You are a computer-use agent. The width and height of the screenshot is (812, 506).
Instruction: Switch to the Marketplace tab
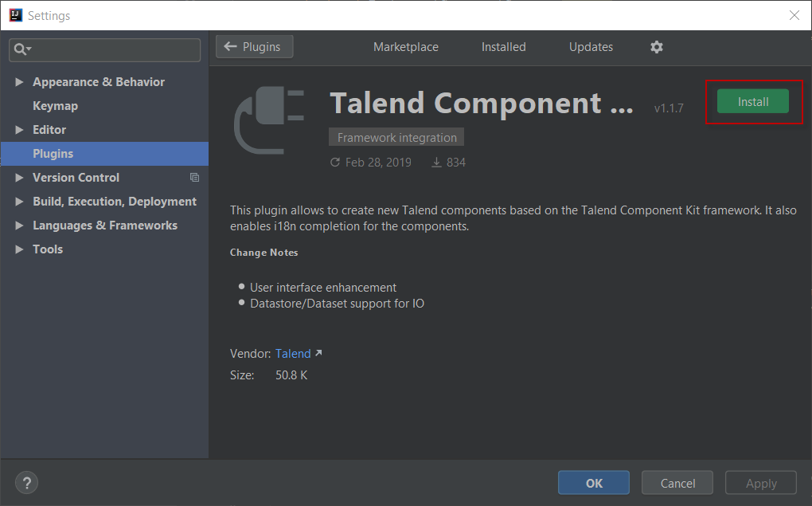click(405, 47)
